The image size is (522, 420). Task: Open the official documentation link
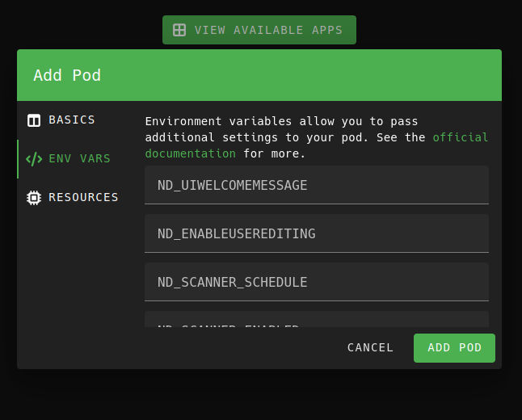[191, 153]
